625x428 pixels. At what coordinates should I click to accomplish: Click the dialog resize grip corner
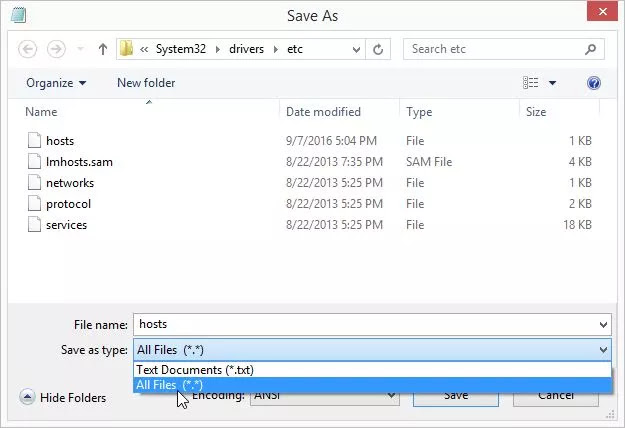click(x=610, y=414)
